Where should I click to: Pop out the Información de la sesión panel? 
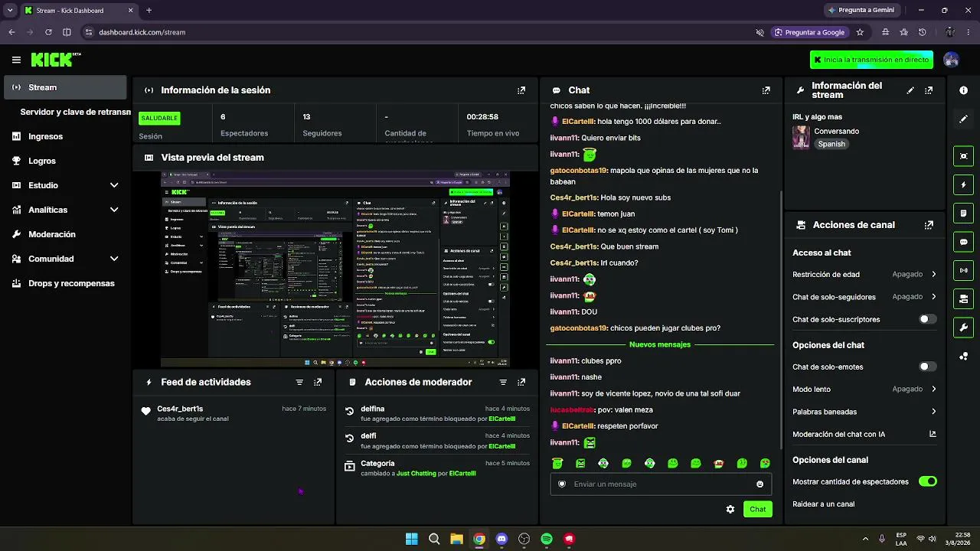point(521,90)
